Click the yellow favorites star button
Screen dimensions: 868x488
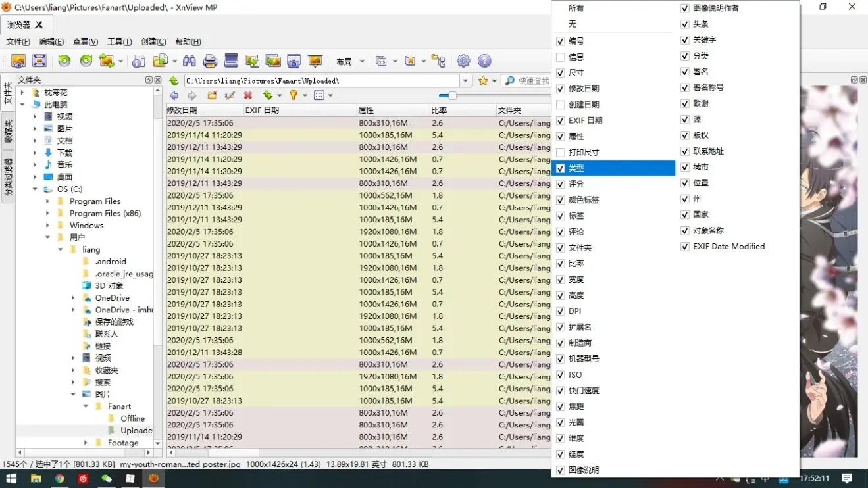click(484, 80)
